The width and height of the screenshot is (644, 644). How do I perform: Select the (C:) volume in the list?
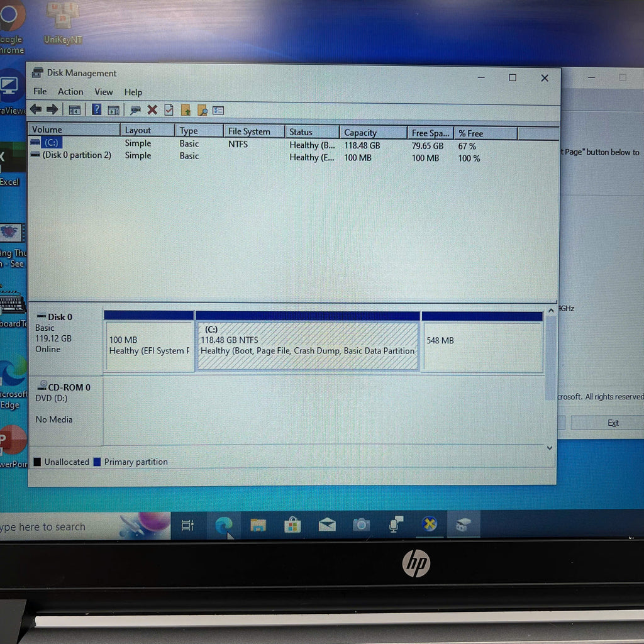pos(51,143)
